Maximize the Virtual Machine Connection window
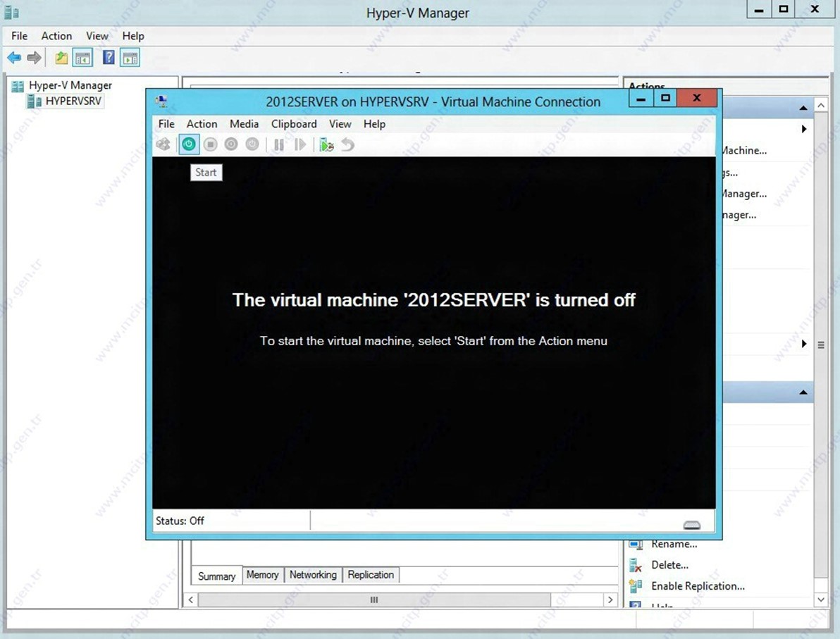Image resolution: width=840 pixels, height=639 pixels. click(665, 98)
